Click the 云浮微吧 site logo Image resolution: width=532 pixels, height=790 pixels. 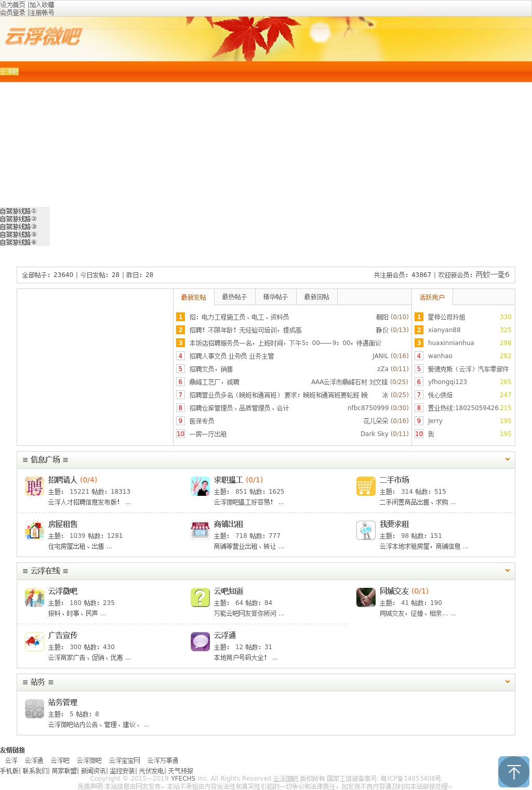(43, 37)
